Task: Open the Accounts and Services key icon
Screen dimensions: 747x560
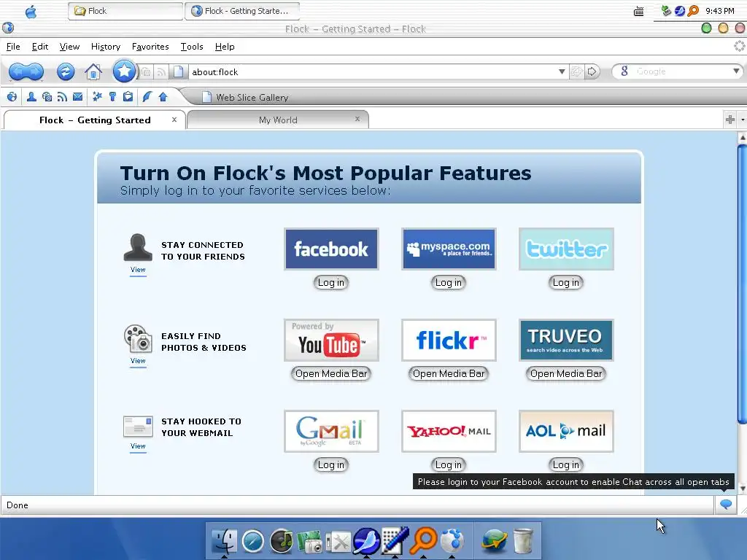Action: 112,97
